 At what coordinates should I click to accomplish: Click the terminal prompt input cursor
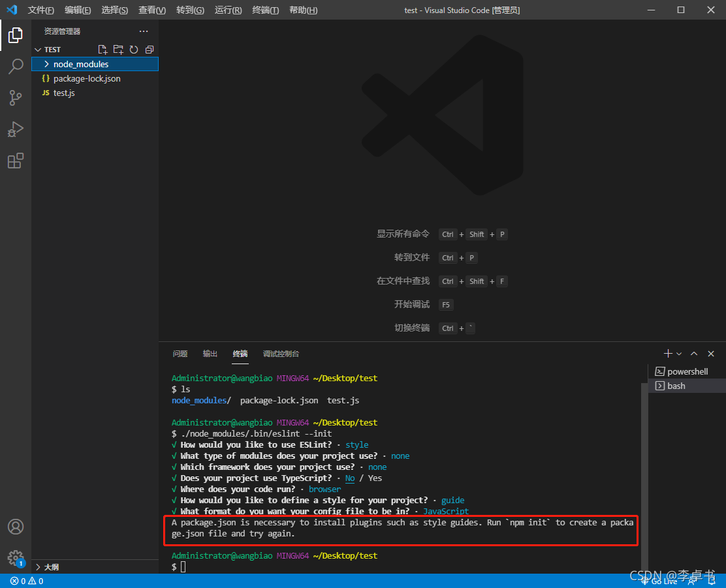[183, 566]
